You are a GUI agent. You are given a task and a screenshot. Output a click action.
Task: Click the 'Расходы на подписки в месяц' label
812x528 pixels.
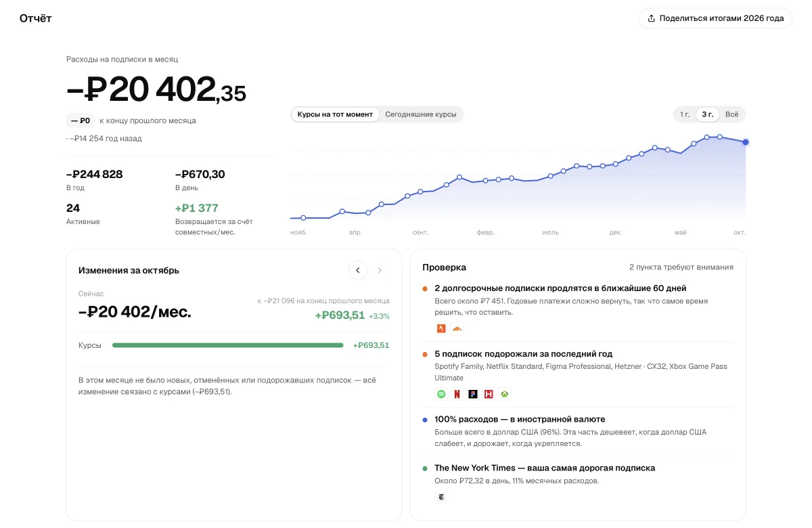122,60
